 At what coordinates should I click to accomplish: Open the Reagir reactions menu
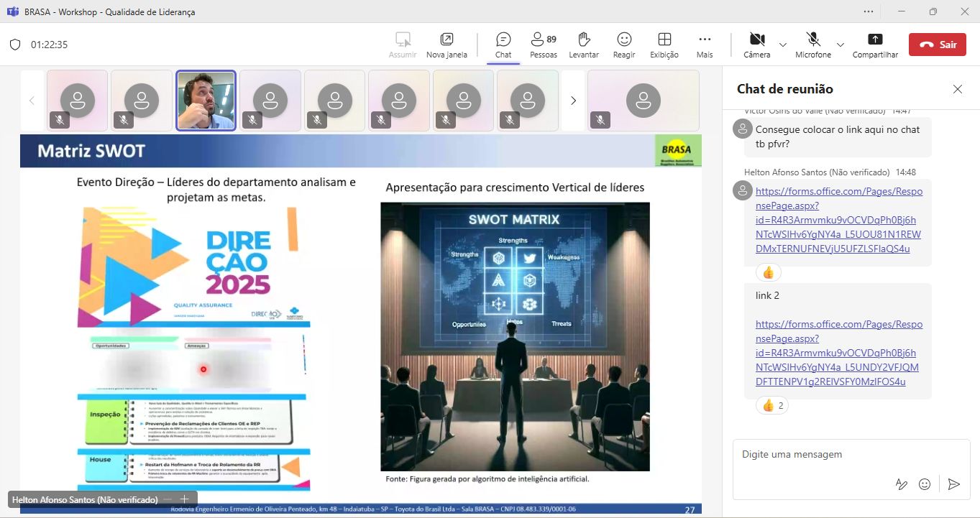tap(623, 45)
